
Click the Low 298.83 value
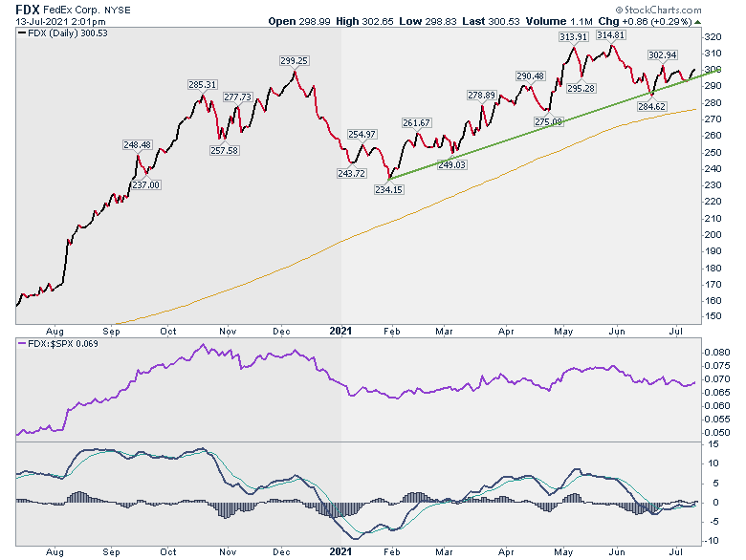coord(428,21)
